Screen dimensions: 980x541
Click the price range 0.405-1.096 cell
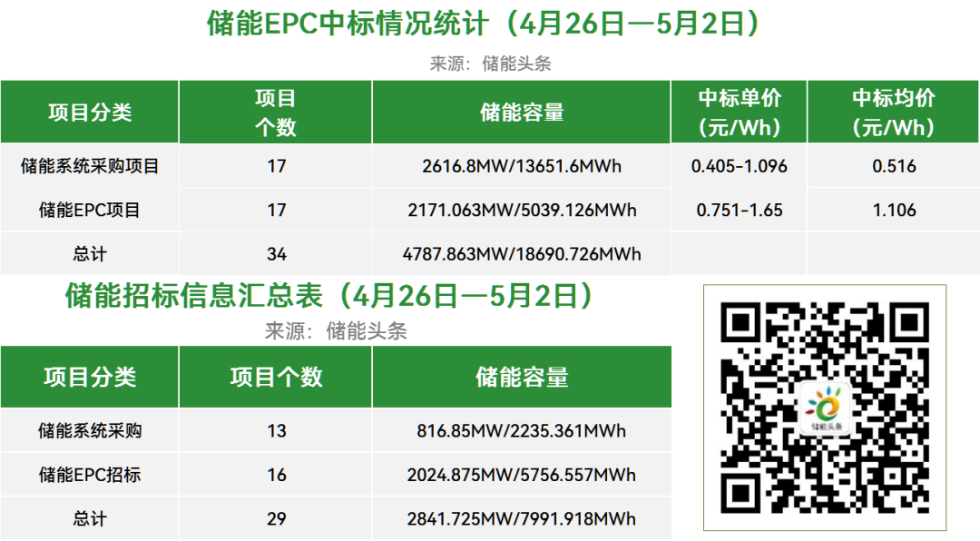click(739, 166)
